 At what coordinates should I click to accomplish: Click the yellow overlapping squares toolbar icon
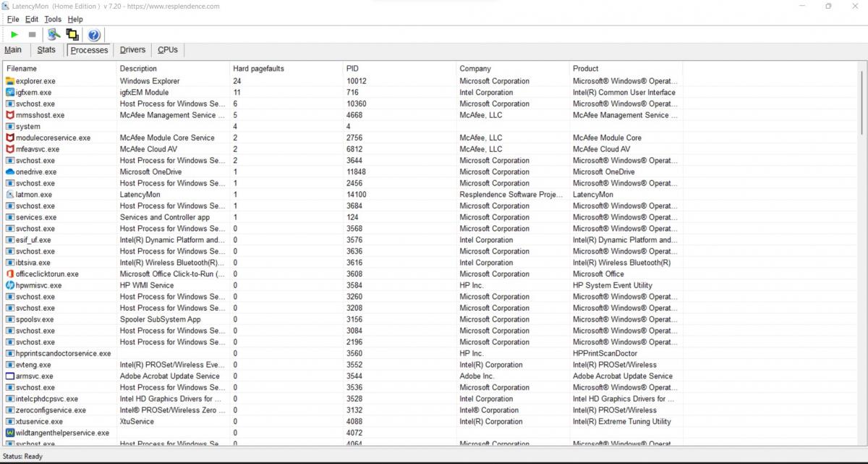pyautogui.click(x=72, y=34)
